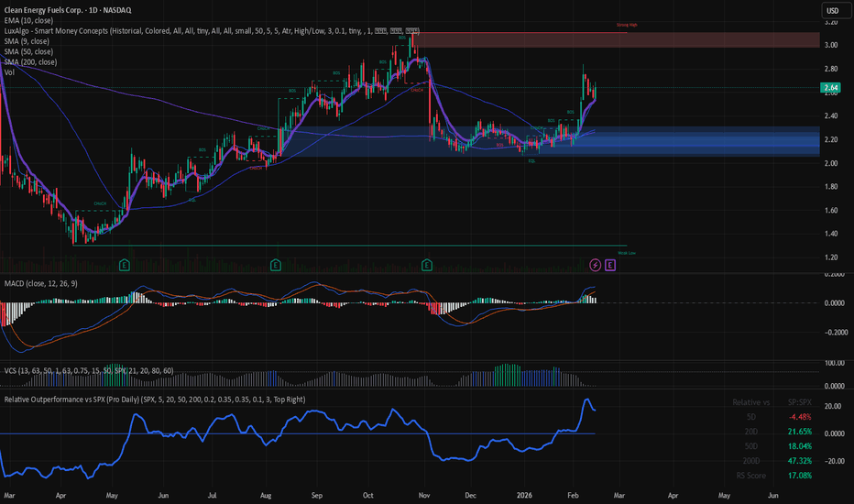The width and height of the screenshot is (854, 504).
Task: Click the -0.2000 MACD axis label
Action: tap(834, 333)
